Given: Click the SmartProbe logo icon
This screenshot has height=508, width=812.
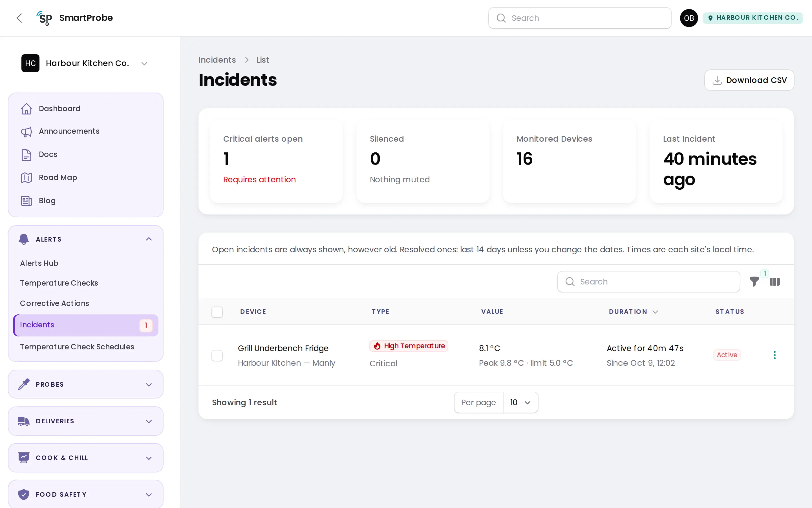Looking at the screenshot, I should pyautogui.click(x=44, y=18).
